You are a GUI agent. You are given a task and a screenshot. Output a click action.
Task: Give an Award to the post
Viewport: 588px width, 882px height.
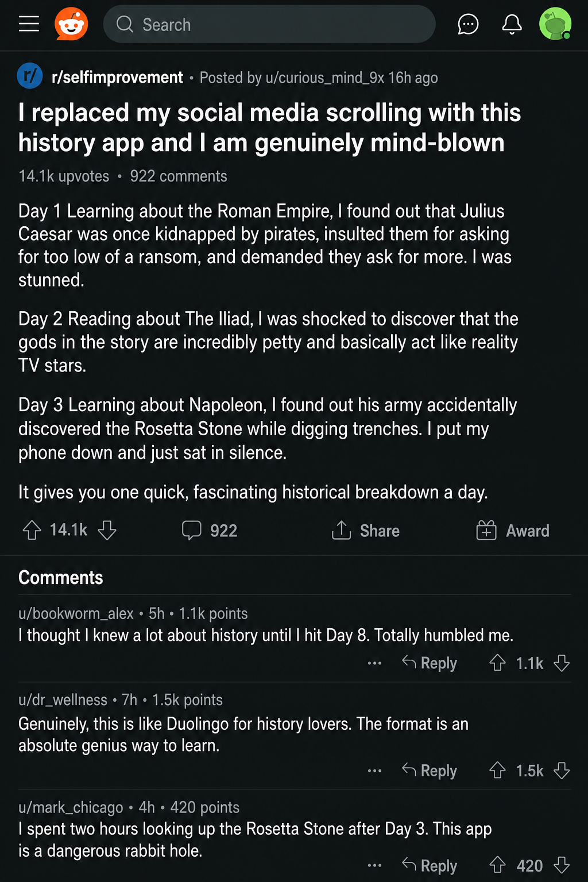coord(513,530)
